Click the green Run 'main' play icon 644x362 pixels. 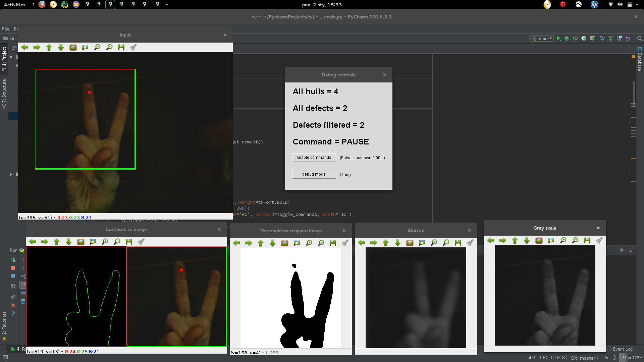click(558, 39)
